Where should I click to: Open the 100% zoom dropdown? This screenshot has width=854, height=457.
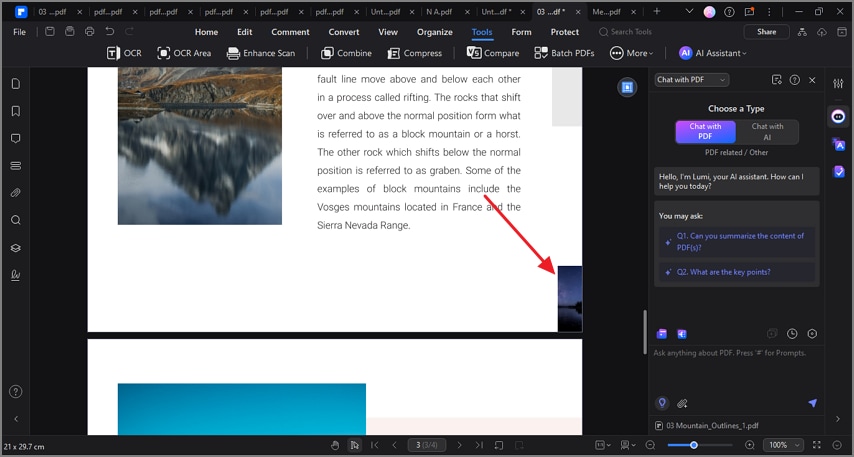(x=783, y=445)
